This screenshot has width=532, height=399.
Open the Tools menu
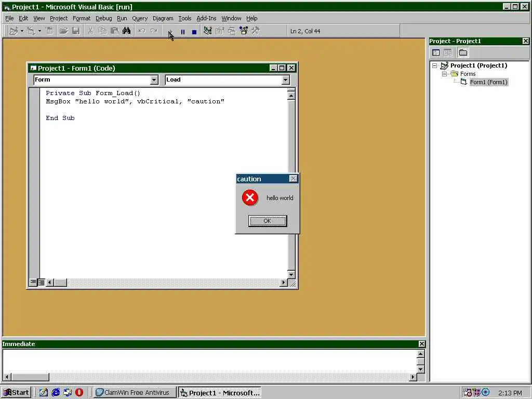185,18
